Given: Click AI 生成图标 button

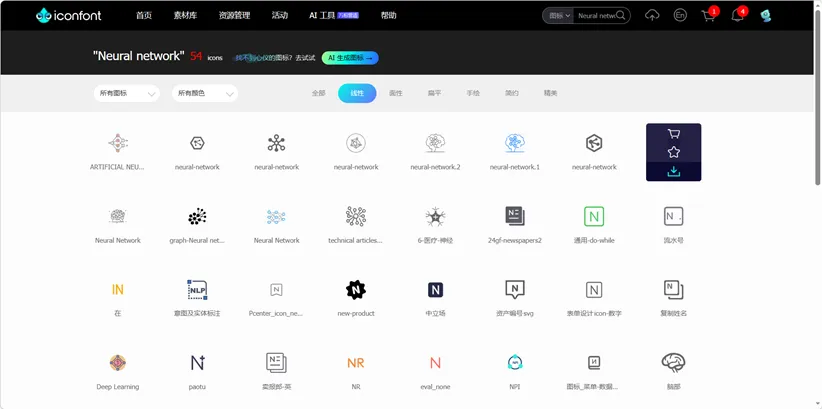Looking at the screenshot, I should (x=350, y=58).
